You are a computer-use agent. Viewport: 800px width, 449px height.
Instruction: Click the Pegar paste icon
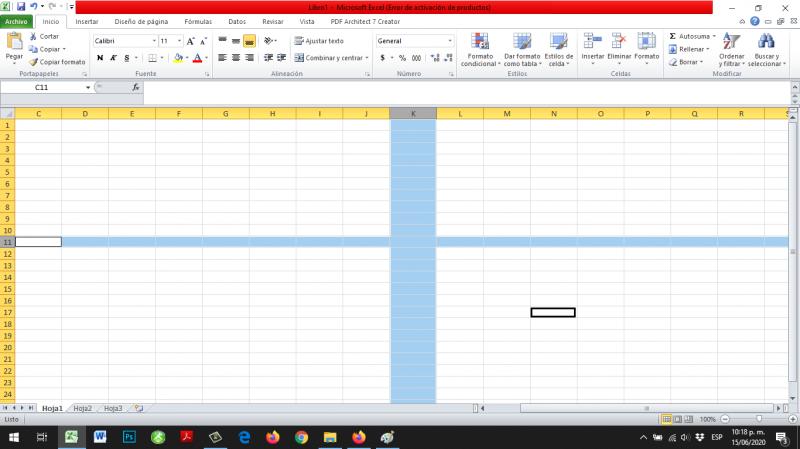click(14, 42)
